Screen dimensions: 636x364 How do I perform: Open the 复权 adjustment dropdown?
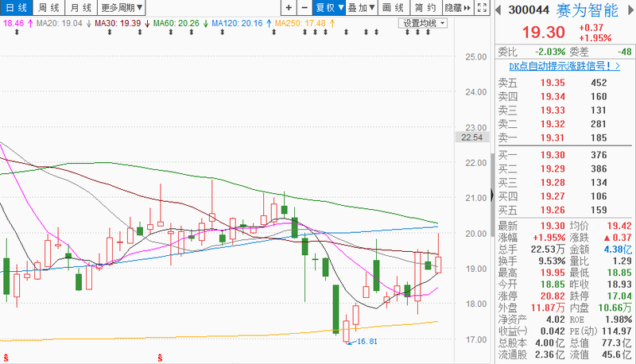point(329,7)
